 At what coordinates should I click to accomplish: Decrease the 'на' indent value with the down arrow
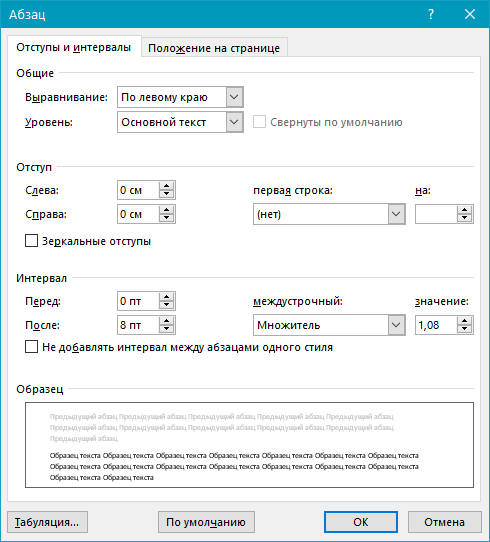(x=464, y=218)
